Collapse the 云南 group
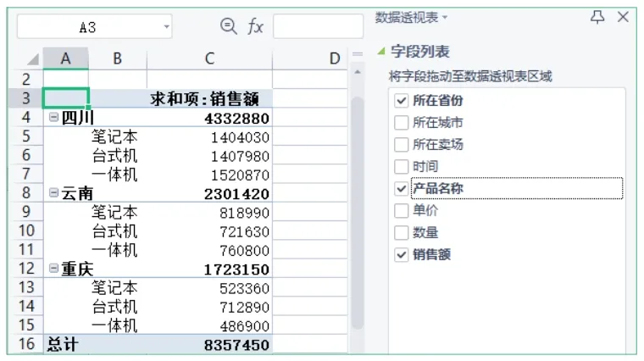 [x=53, y=192]
